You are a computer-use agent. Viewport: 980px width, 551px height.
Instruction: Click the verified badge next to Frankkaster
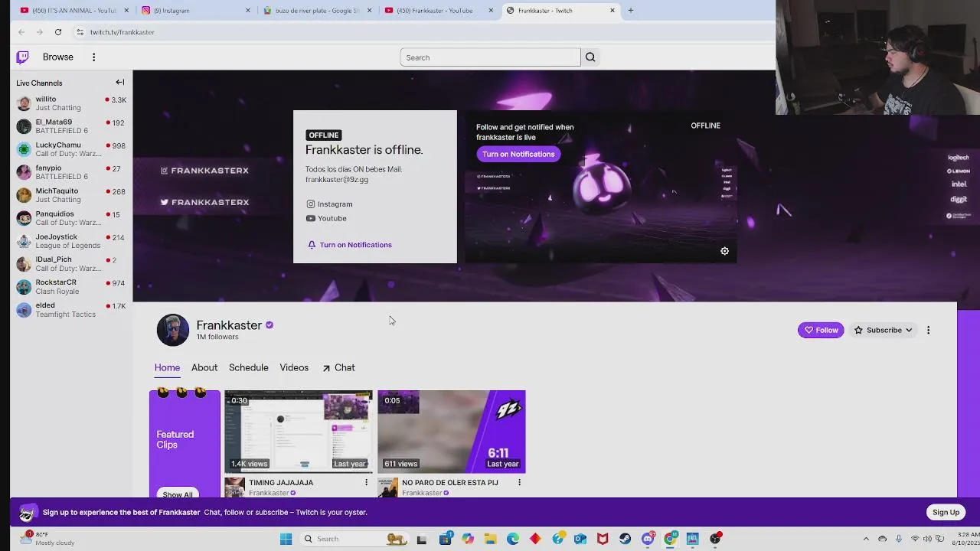click(x=269, y=325)
